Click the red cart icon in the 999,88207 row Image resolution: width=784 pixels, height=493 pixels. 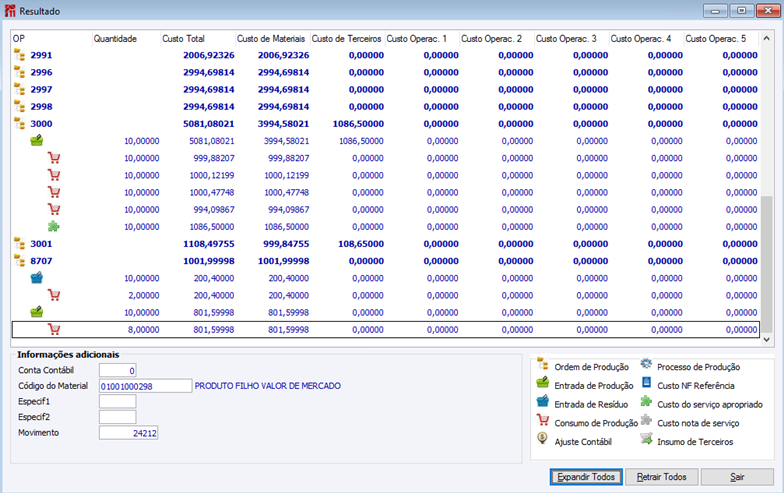pyautogui.click(x=55, y=158)
